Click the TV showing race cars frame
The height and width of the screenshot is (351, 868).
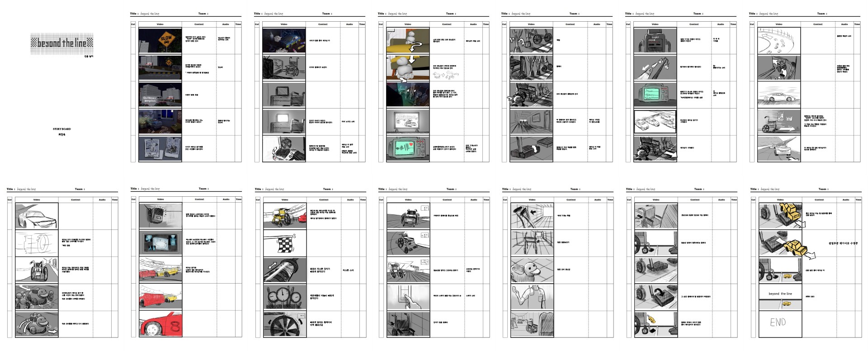pyautogui.click(x=407, y=122)
